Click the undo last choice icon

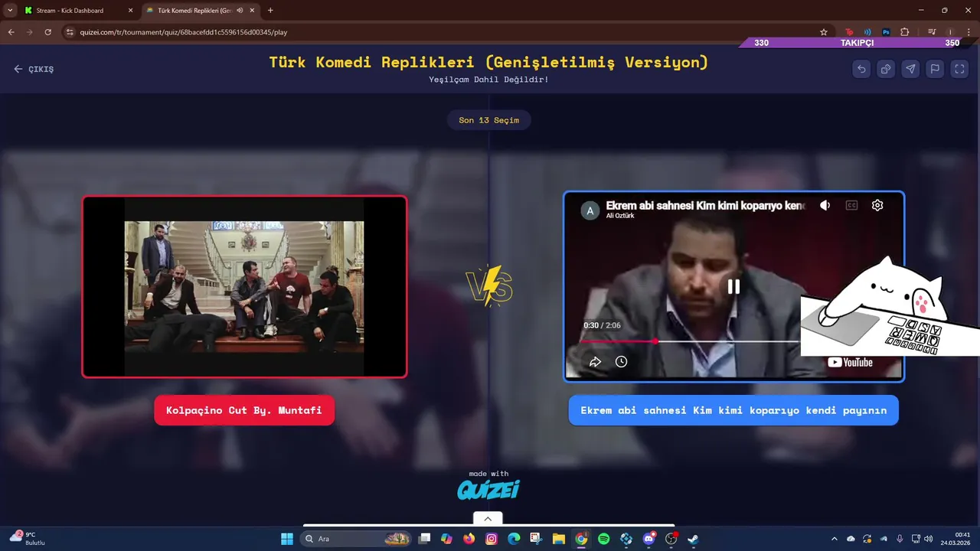click(x=861, y=69)
